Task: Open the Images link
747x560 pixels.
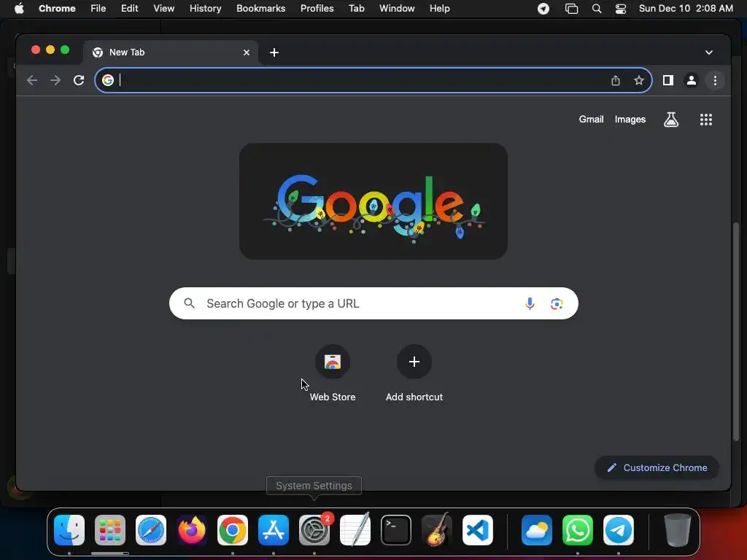Action: pos(630,120)
